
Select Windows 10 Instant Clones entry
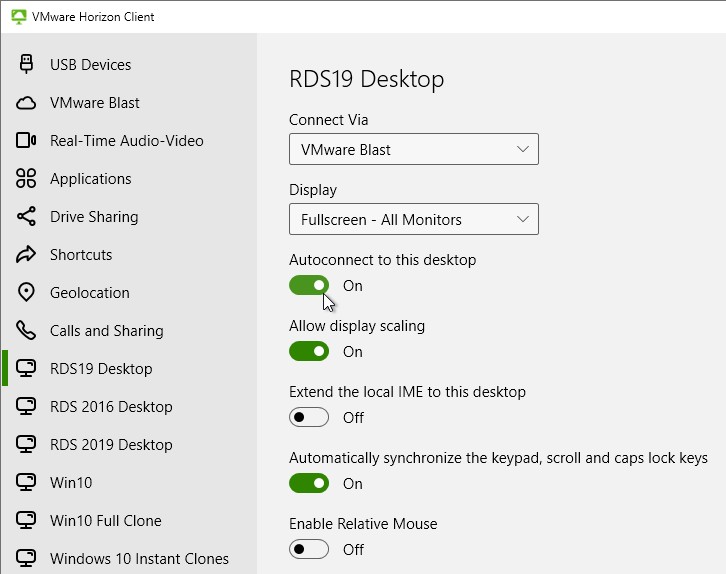tap(129, 558)
